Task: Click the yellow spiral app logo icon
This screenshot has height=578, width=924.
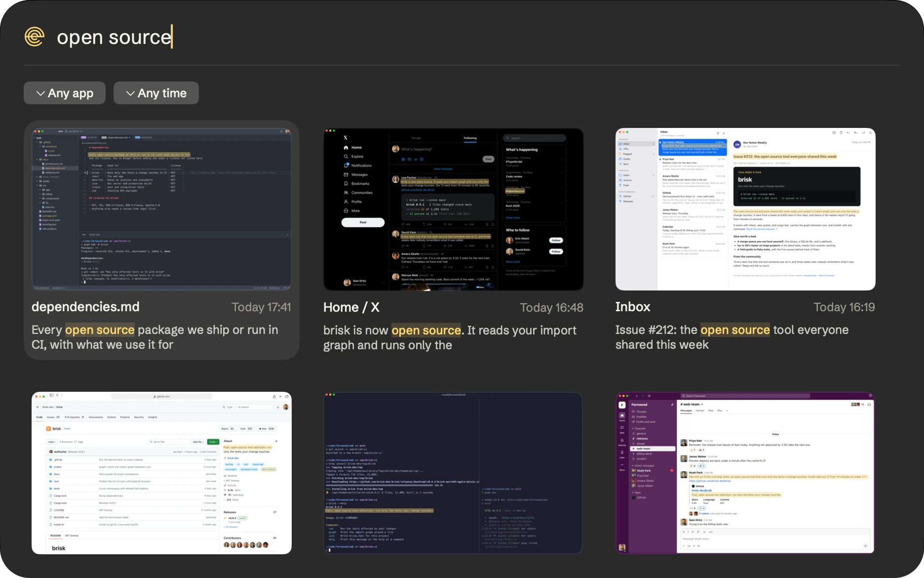Action: pyautogui.click(x=35, y=37)
